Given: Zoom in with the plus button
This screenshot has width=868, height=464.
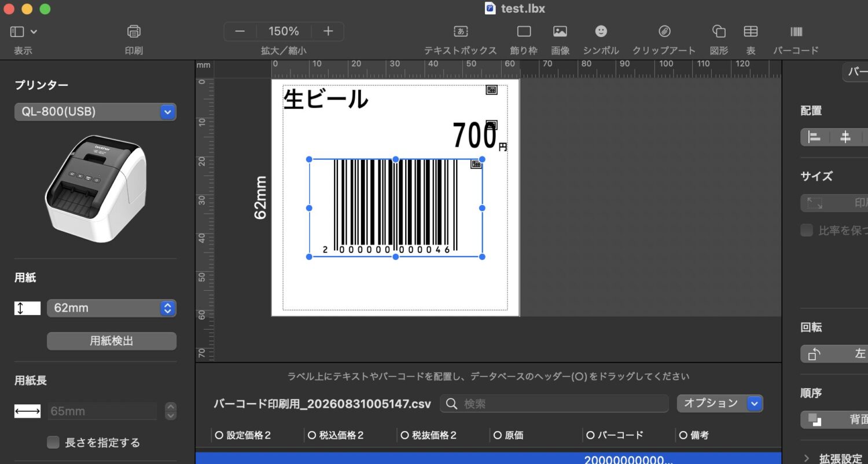Looking at the screenshot, I should [x=328, y=31].
